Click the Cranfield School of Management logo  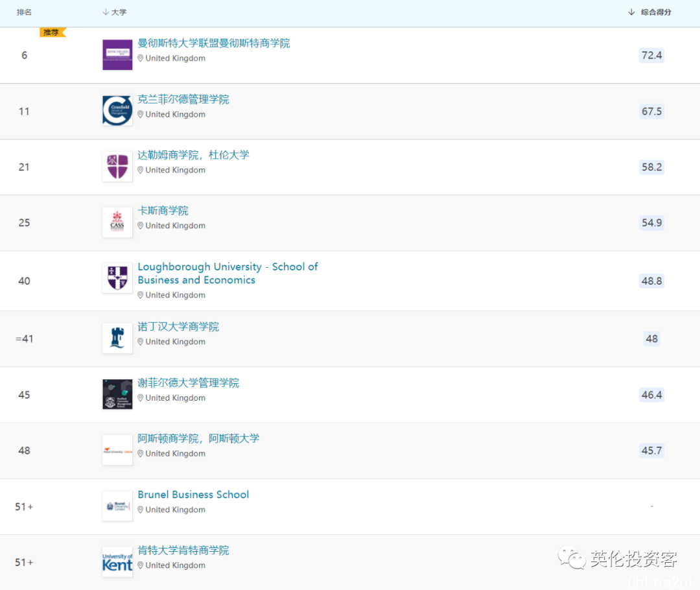point(117,111)
